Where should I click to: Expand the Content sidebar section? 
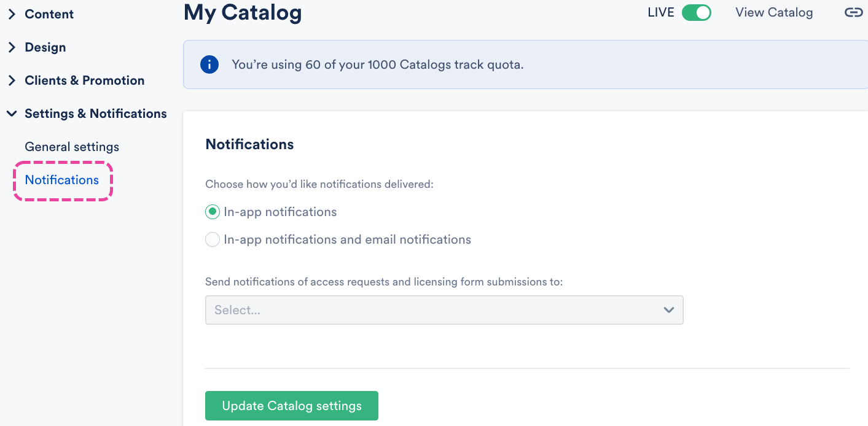click(x=49, y=14)
